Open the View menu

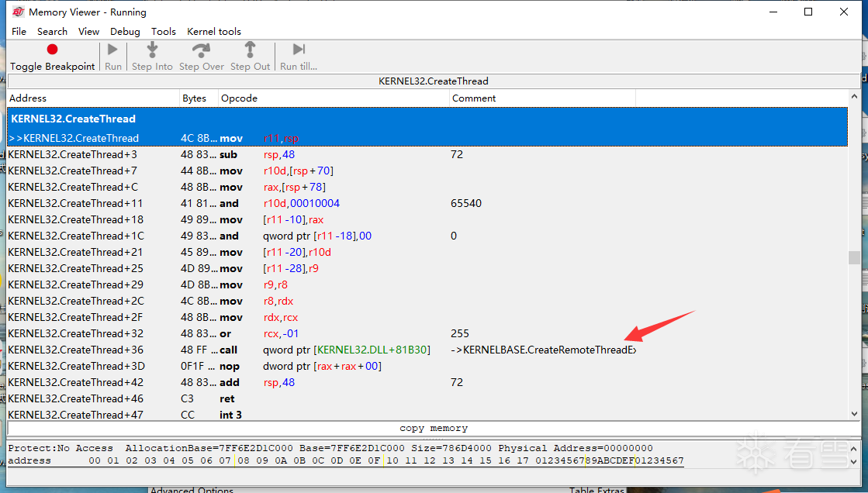click(88, 32)
